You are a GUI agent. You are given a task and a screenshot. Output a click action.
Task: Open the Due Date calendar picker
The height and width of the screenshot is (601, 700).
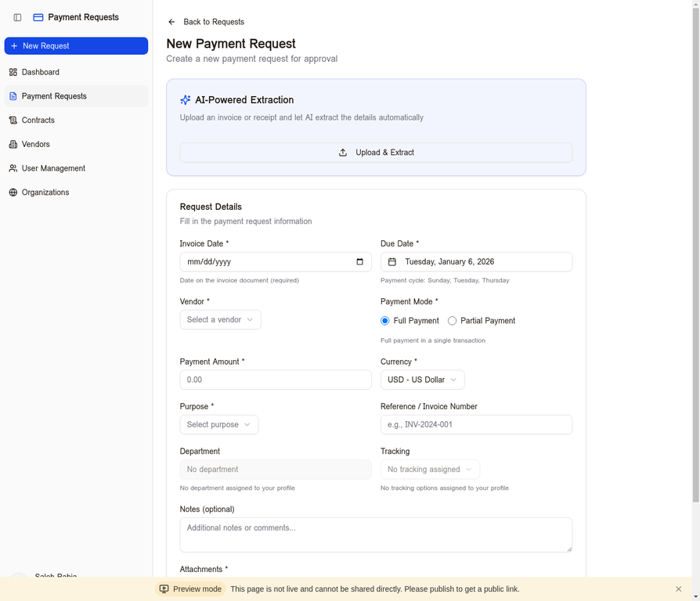(391, 261)
